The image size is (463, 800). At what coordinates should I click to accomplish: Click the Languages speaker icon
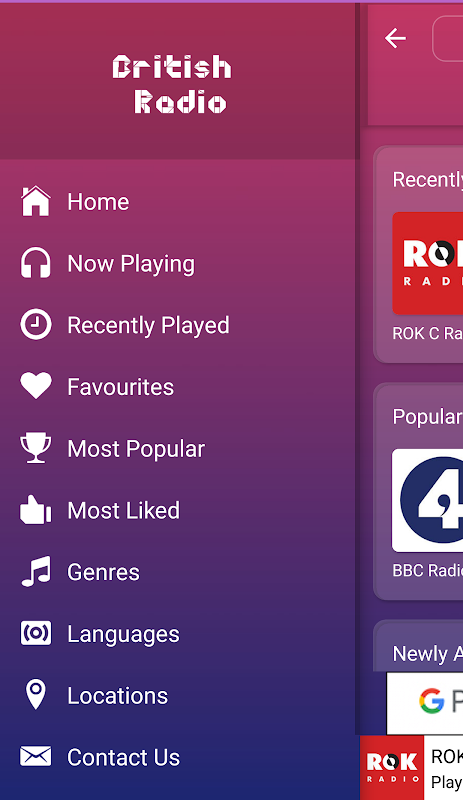36,634
